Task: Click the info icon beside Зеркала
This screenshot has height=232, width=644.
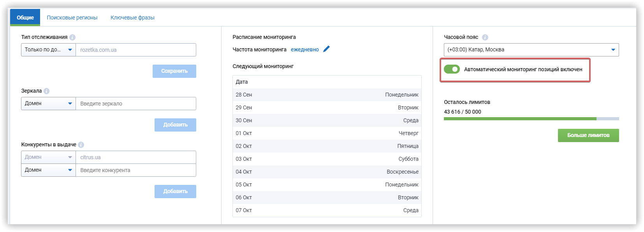Action: tap(47, 91)
